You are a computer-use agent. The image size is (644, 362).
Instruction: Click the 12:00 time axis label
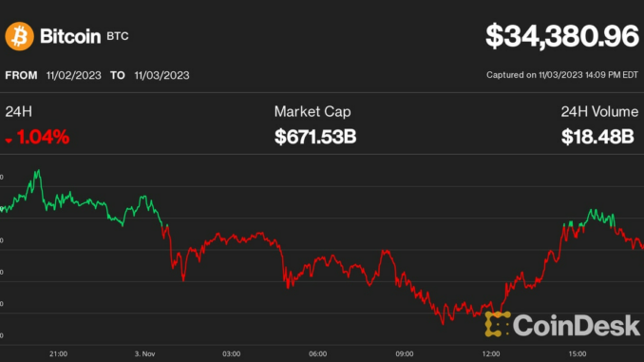(491, 353)
